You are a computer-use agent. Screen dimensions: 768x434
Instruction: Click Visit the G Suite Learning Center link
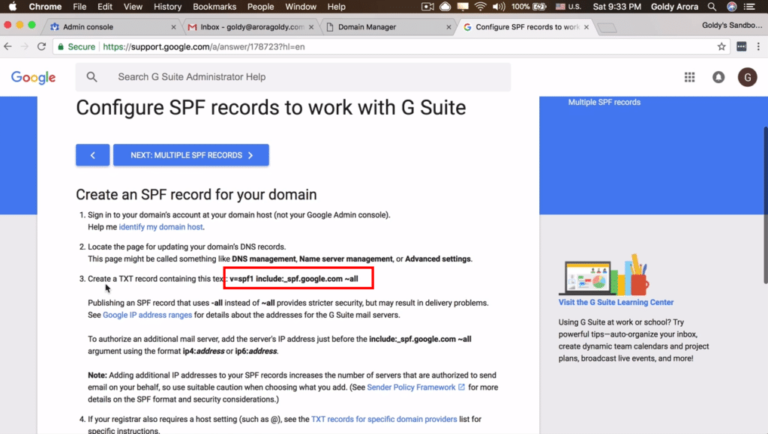click(x=616, y=302)
